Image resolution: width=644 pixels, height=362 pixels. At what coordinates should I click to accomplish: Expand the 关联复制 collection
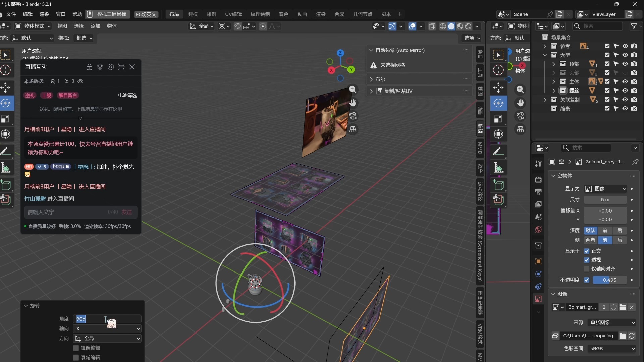[545, 100]
